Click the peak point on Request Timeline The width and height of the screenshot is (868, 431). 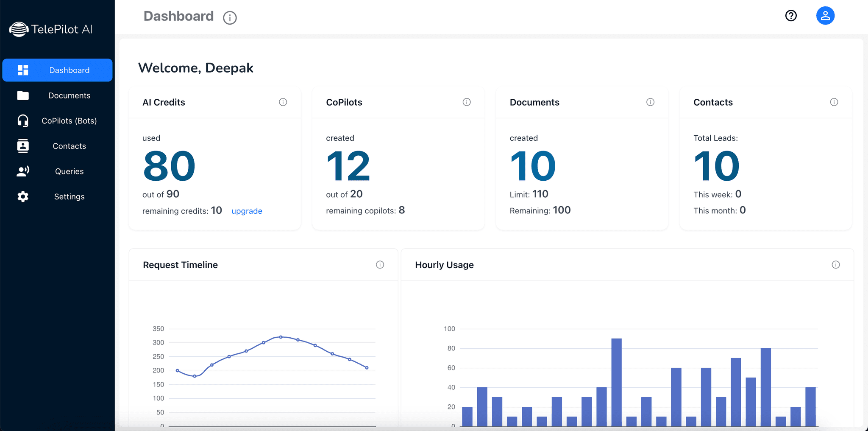(281, 337)
